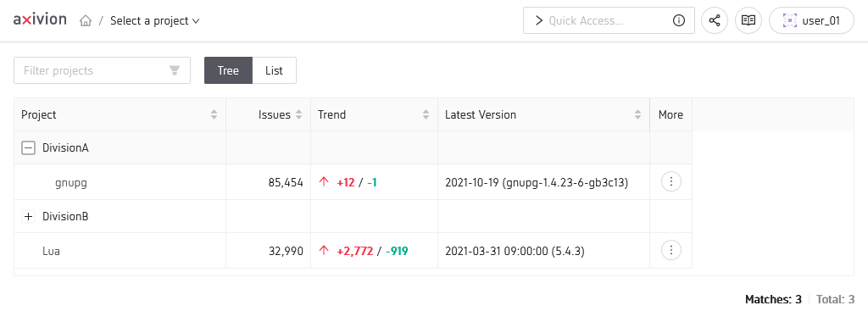Sort by the Issues column arrows
Screen dimensions: 868x322
tap(299, 115)
